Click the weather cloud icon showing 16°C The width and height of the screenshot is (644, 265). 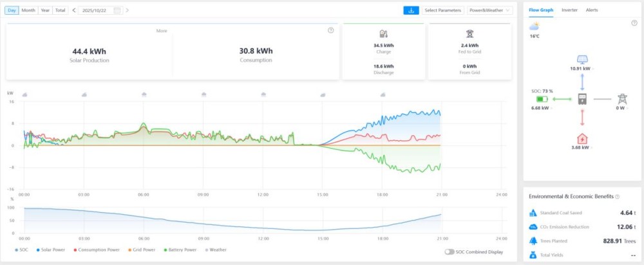(x=535, y=26)
